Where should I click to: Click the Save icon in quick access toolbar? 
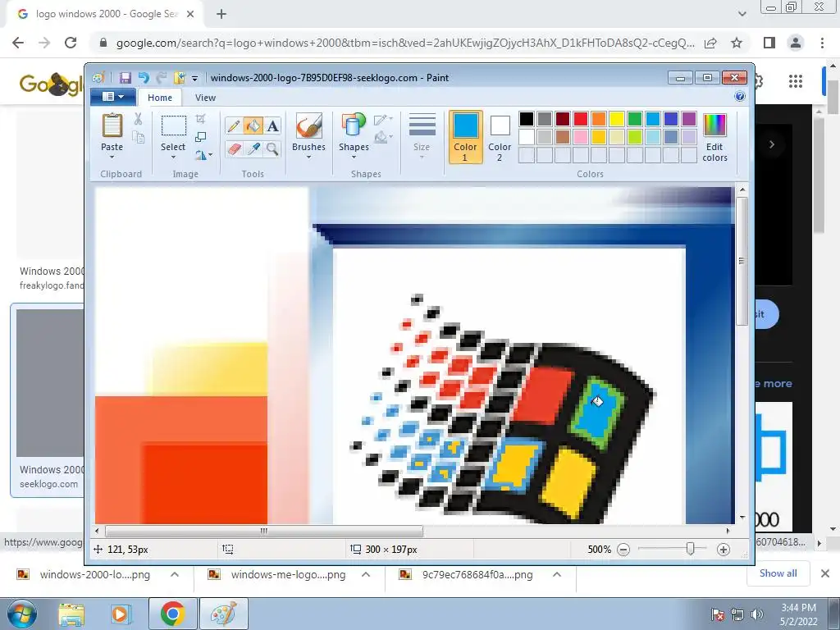(x=125, y=78)
